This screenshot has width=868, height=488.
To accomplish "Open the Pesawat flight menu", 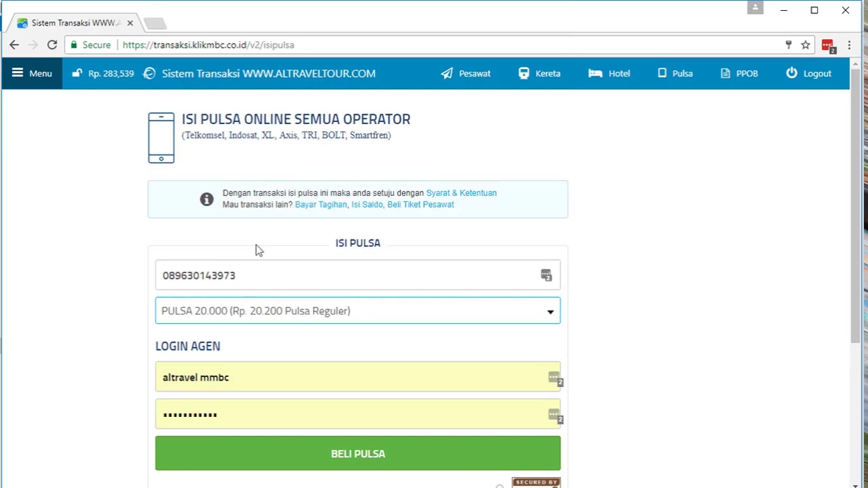I will (x=466, y=73).
